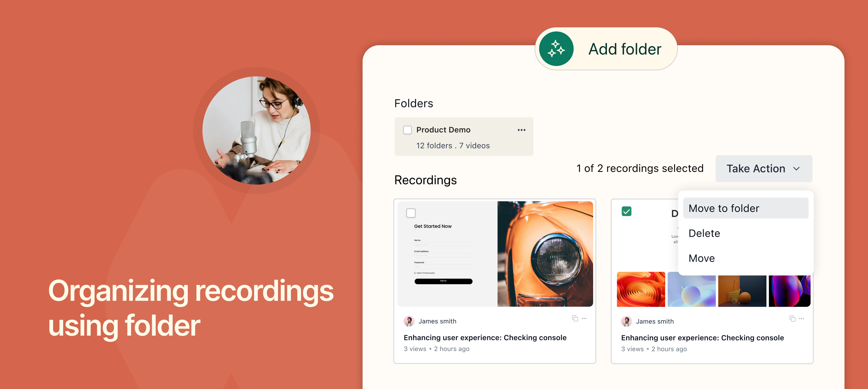Open the purple abstract shape thumbnail

790,291
